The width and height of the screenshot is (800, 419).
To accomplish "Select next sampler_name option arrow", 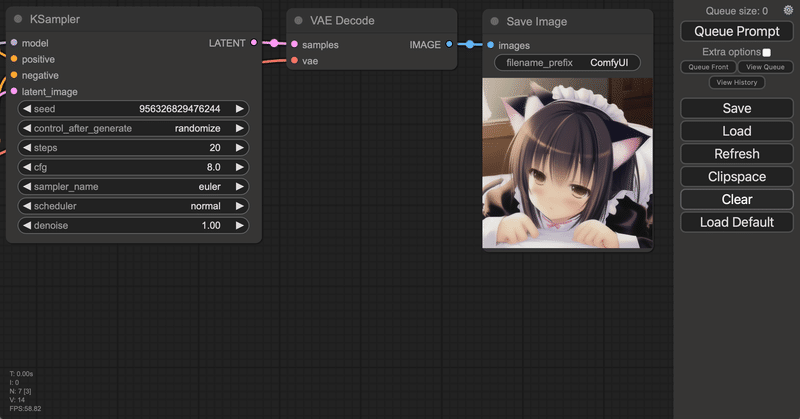I will click(x=239, y=186).
